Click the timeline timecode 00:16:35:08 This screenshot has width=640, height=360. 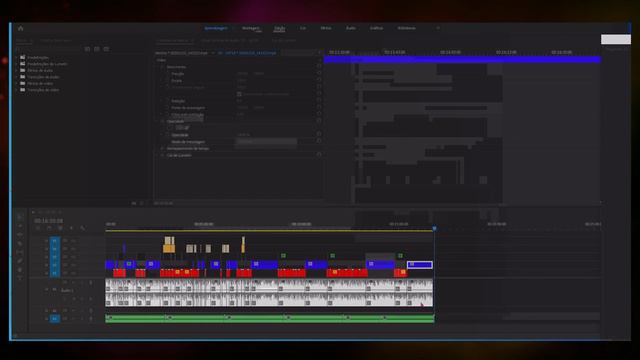coord(49,221)
